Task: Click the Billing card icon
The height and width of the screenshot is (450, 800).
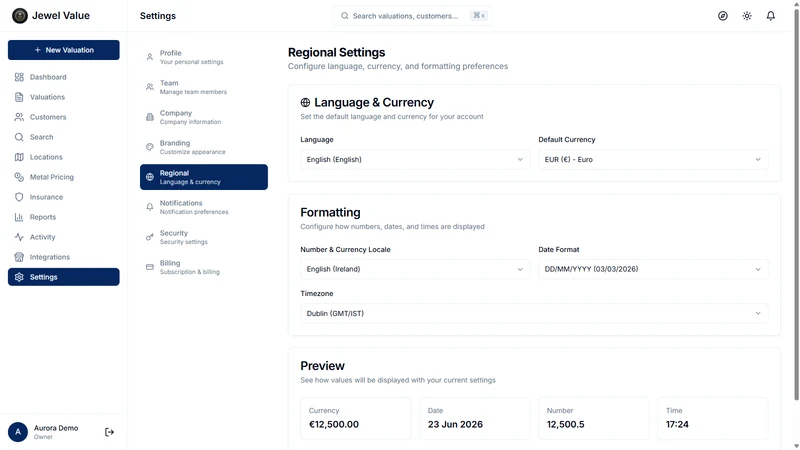Action: [x=149, y=267]
